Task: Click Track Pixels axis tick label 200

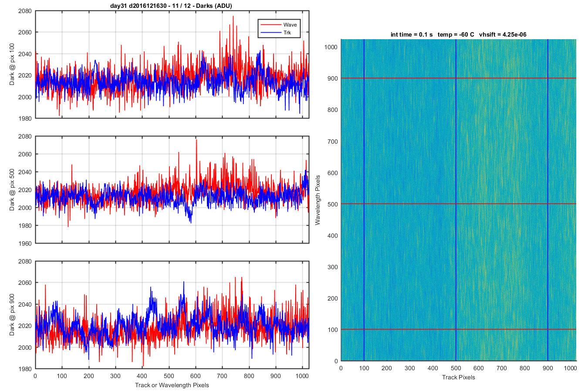Action: click(x=387, y=368)
